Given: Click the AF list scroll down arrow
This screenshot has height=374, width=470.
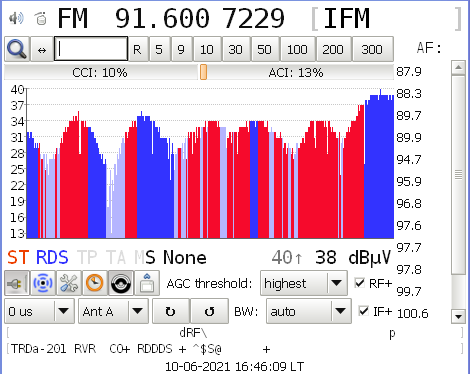Looking at the screenshot, I should 458,316.
